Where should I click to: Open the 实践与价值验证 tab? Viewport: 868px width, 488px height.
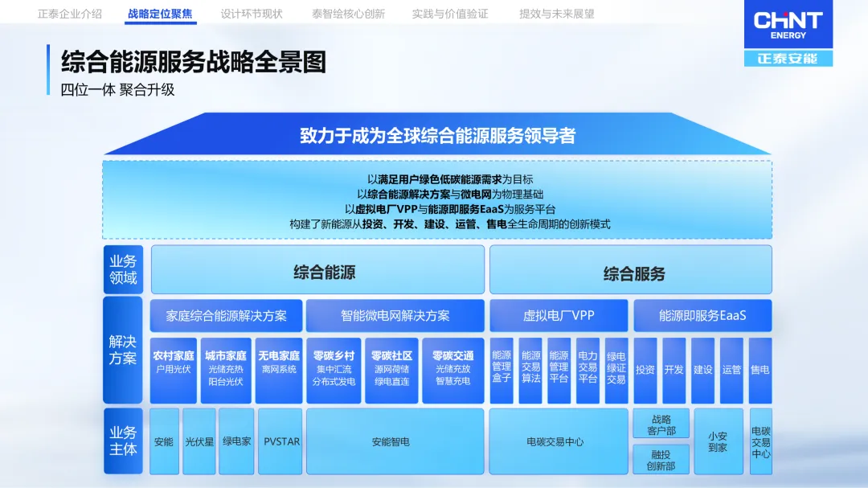tap(450, 14)
